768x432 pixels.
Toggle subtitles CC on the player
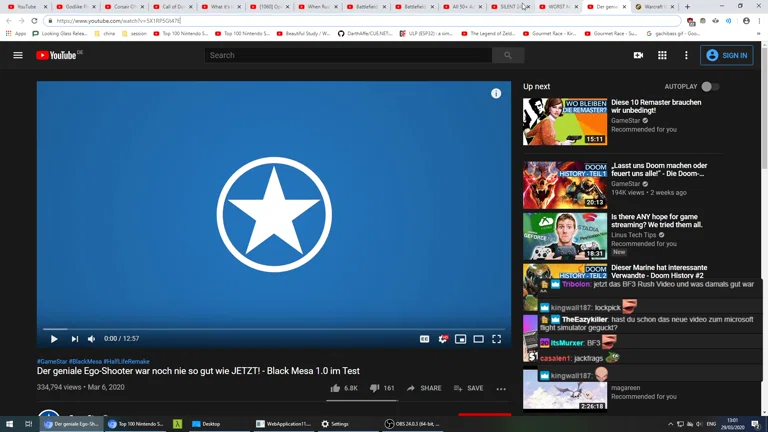pyautogui.click(x=424, y=339)
